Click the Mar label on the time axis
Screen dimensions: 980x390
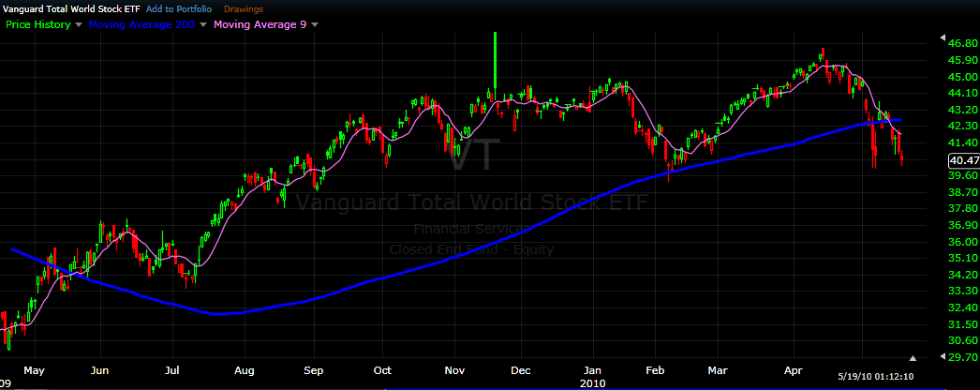coord(718,370)
